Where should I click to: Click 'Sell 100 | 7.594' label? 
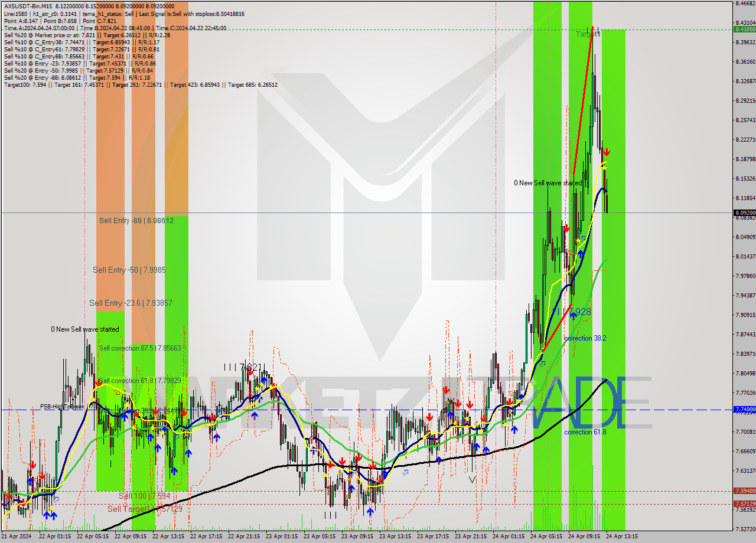point(145,496)
